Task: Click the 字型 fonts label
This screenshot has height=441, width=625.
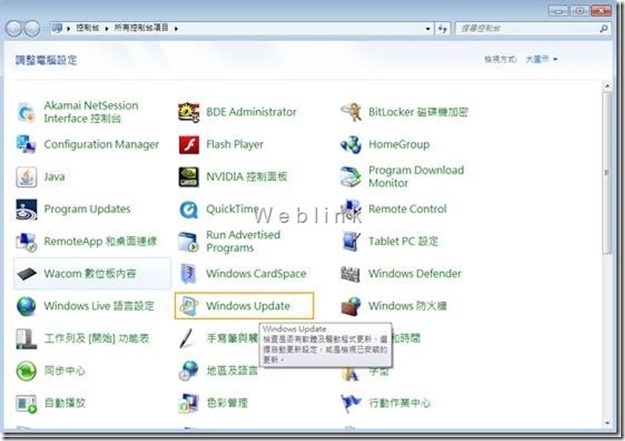Action: coord(379,372)
